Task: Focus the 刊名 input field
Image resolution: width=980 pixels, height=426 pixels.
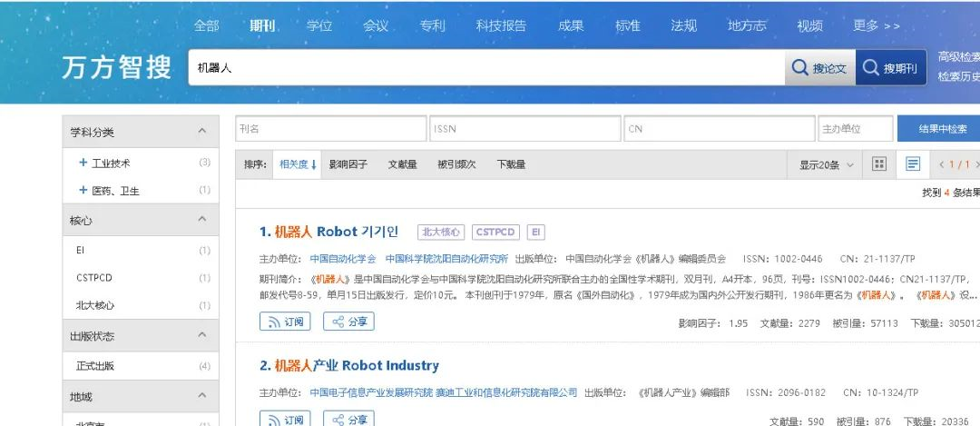Action: coord(331,129)
